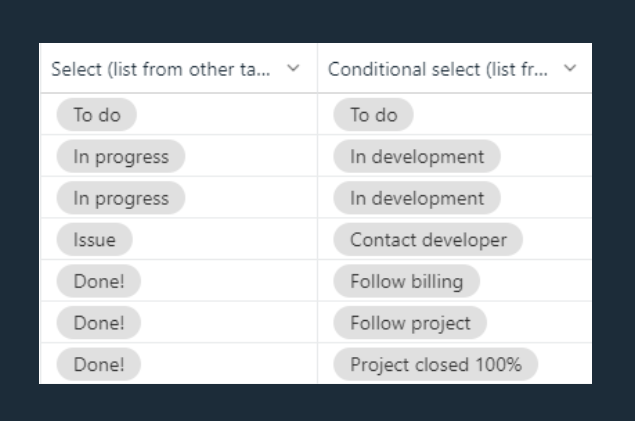
Task: Click the Done! tag beside Project closed 100%
Action: [99, 364]
